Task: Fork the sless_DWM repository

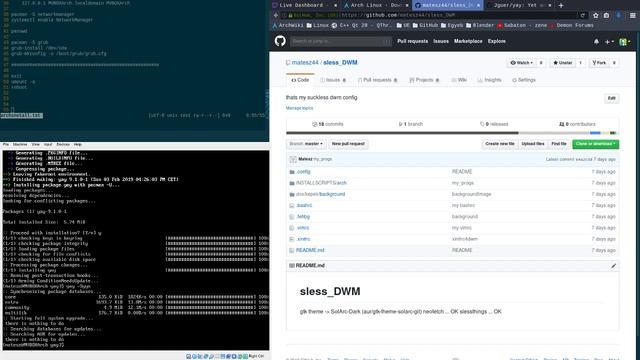Action: tap(599, 63)
